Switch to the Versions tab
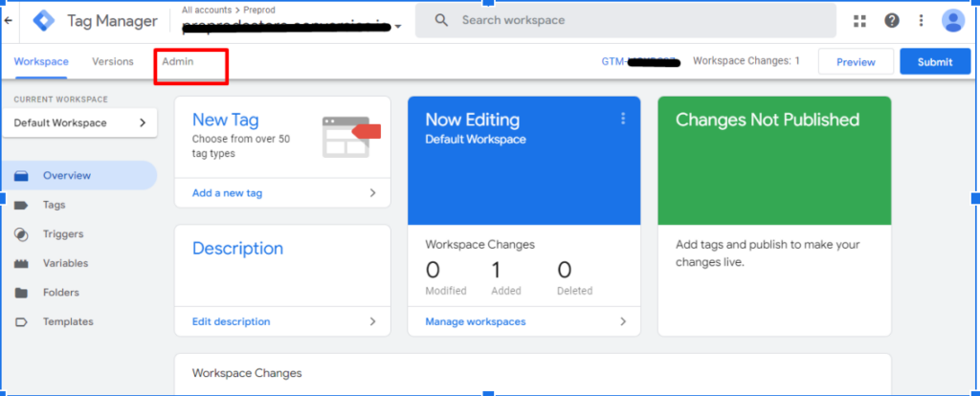The height and width of the screenshot is (396, 980). coord(113,62)
